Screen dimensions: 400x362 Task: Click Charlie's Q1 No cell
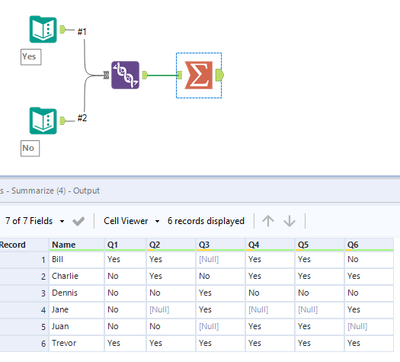coord(125,276)
